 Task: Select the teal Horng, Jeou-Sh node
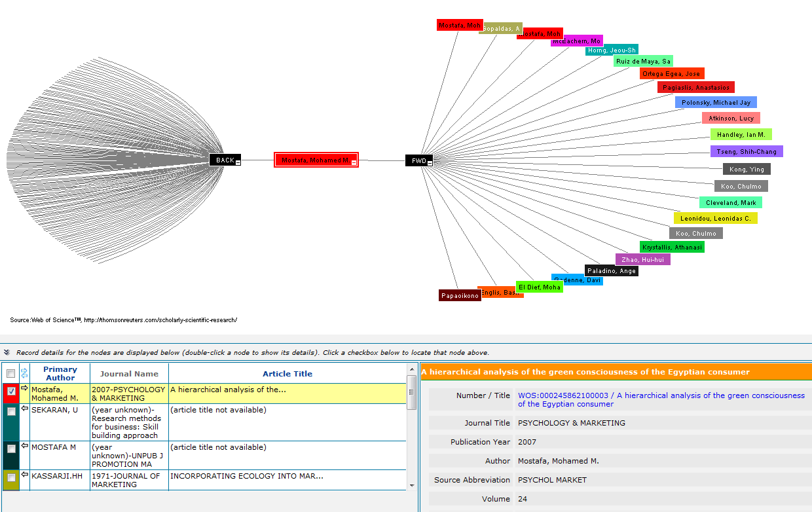pos(612,50)
